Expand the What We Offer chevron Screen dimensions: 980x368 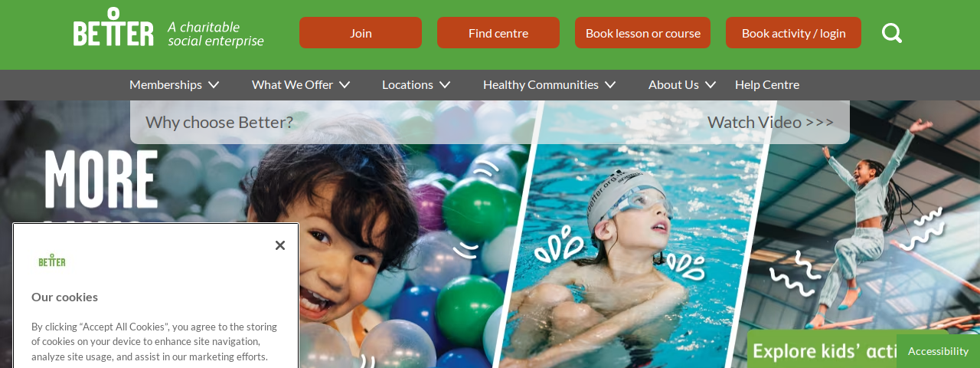[345, 85]
